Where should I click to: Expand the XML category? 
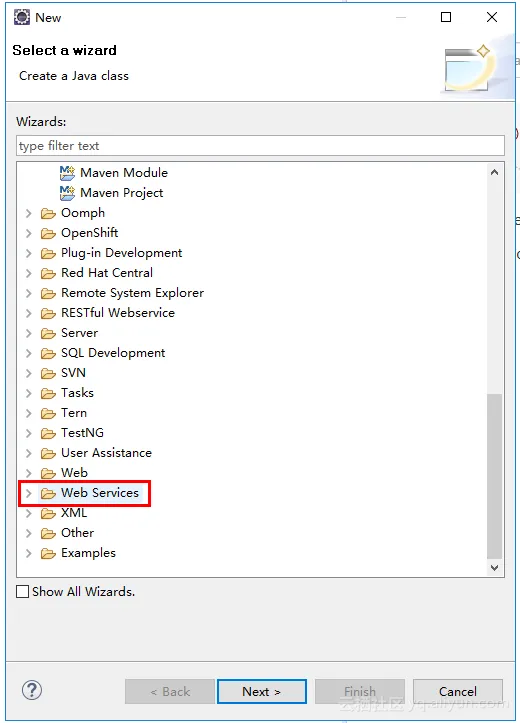pyautogui.click(x=29, y=513)
